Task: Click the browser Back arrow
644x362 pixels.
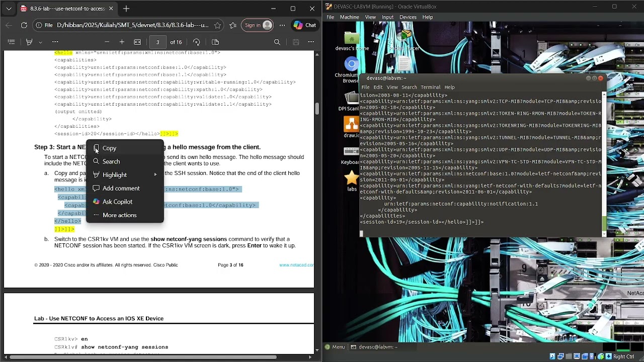Action: pyautogui.click(x=9, y=25)
